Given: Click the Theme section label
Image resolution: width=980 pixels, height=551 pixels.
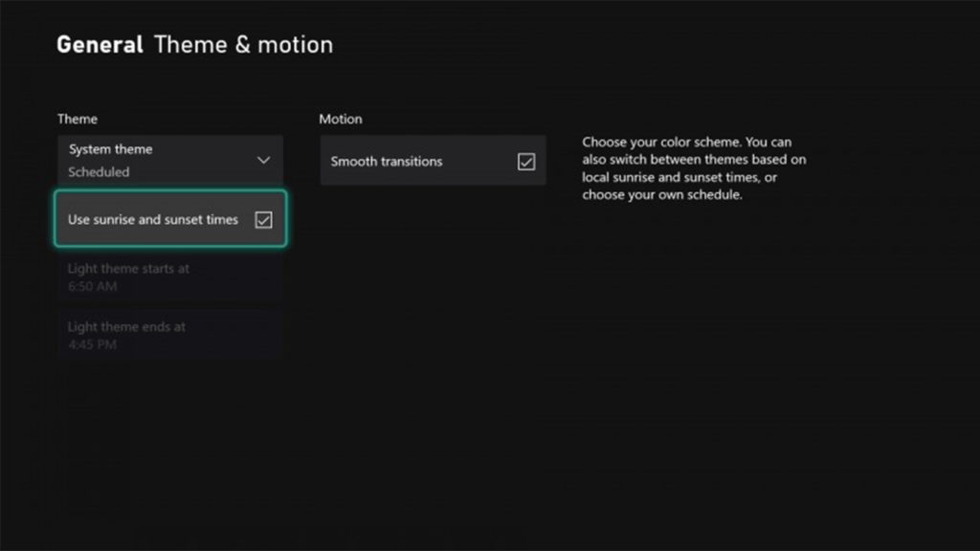Looking at the screenshot, I should click(77, 119).
